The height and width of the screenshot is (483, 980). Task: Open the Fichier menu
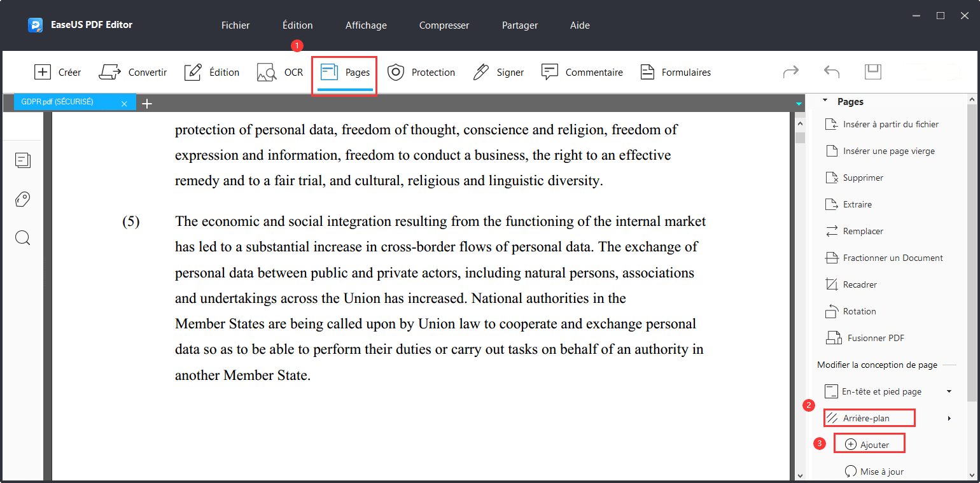pyautogui.click(x=235, y=25)
